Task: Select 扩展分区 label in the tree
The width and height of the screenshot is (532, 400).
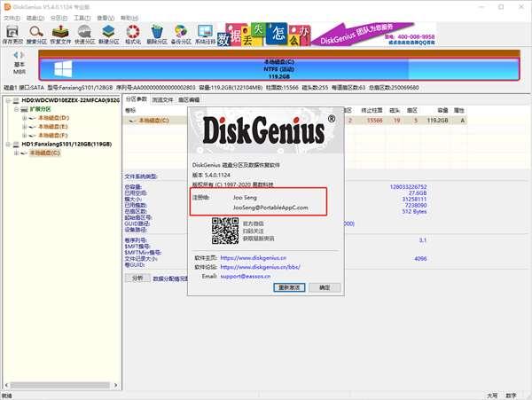Action: (x=41, y=109)
